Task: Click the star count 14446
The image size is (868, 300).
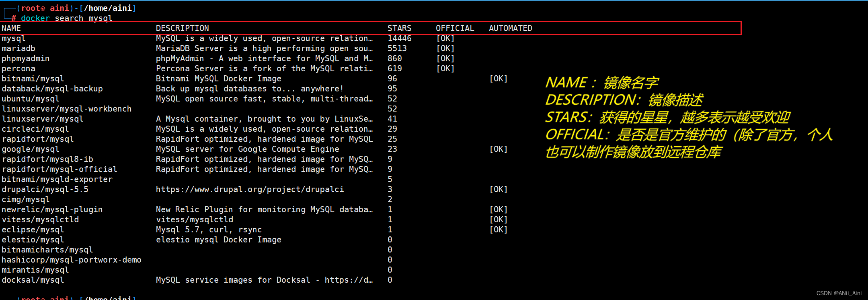Action: point(400,38)
